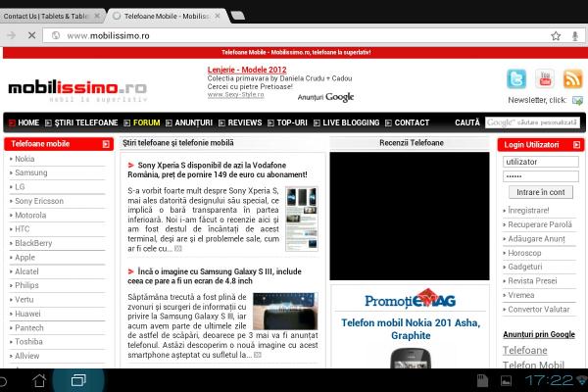Select Nokia in phone brands list
The height and width of the screenshot is (392, 588).
pyautogui.click(x=24, y=159)
